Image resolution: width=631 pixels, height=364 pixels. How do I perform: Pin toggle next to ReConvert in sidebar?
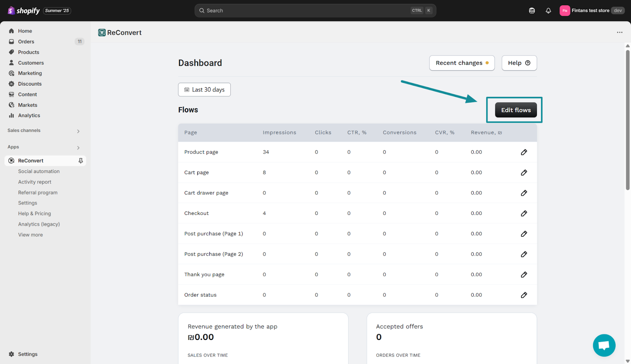(x=80, y=161)
